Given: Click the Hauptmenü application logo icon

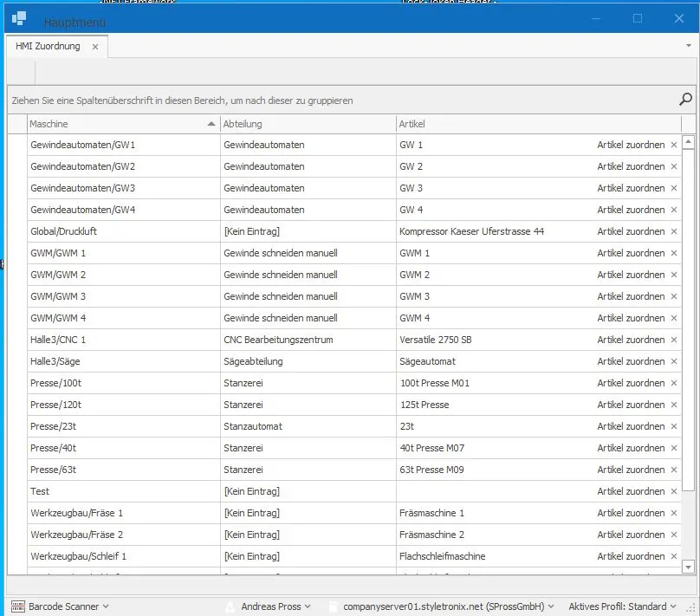Looking at the screenshot, I should [19, 19].
